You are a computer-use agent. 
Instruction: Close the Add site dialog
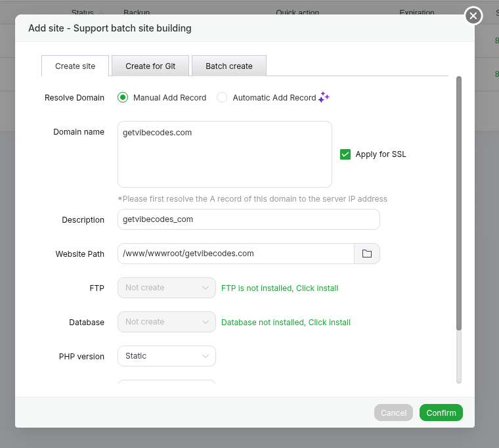[x=473, y=16]
